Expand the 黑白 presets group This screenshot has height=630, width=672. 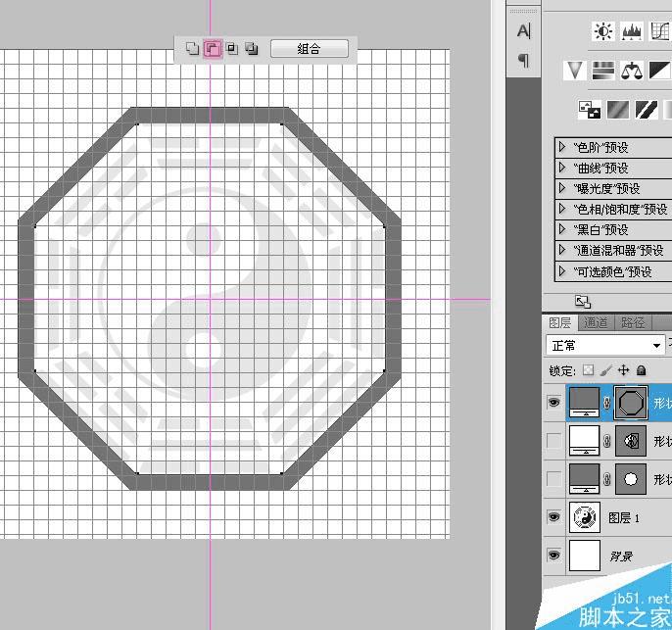562,229
